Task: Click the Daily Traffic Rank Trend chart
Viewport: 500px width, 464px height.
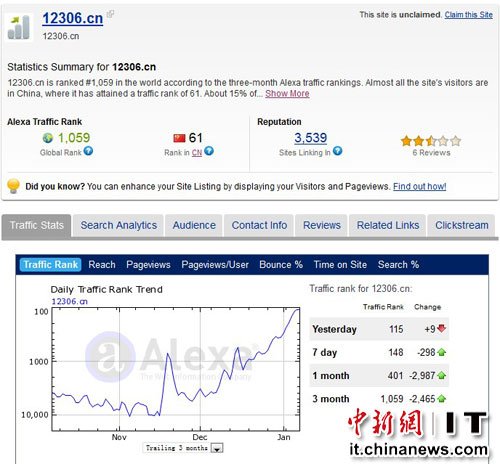Action: click(x=176, y=369)
